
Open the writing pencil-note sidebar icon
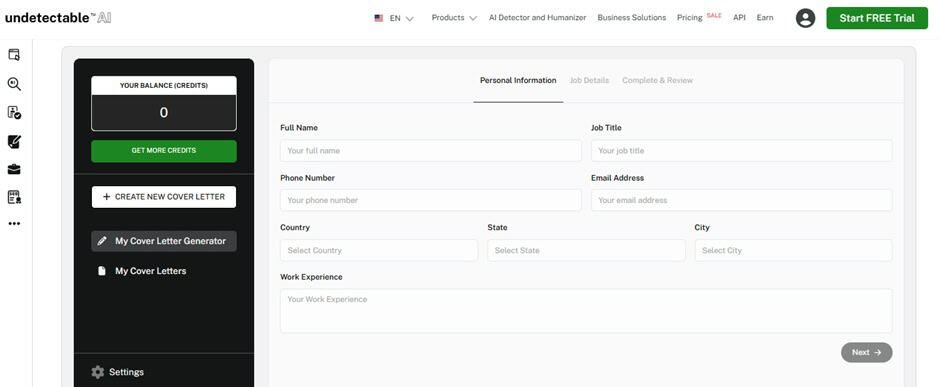14,141
